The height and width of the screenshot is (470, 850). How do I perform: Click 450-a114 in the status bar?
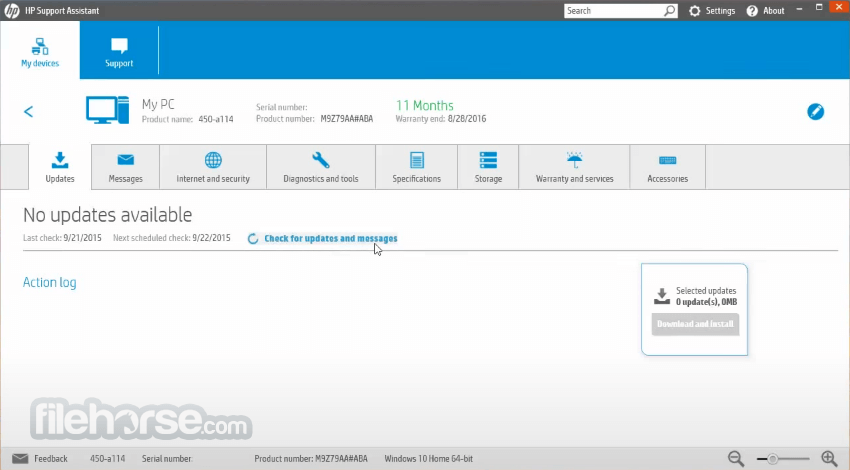[x=107, y=459]
